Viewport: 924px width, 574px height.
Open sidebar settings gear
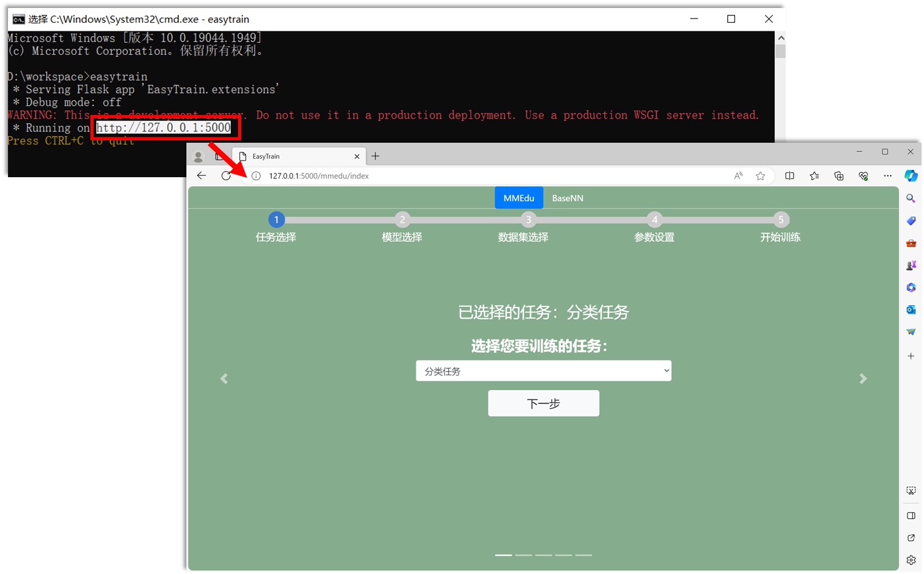pos(910,560)
